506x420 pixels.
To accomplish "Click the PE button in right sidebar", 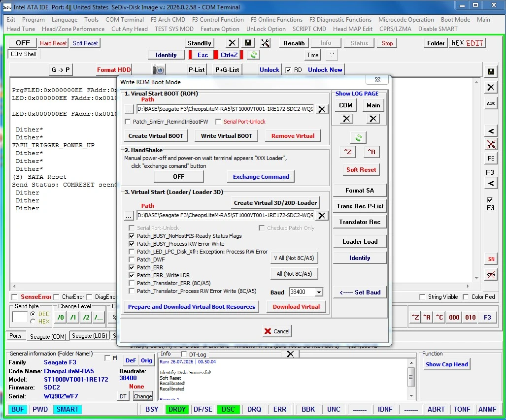I will (x=491, y=159).
